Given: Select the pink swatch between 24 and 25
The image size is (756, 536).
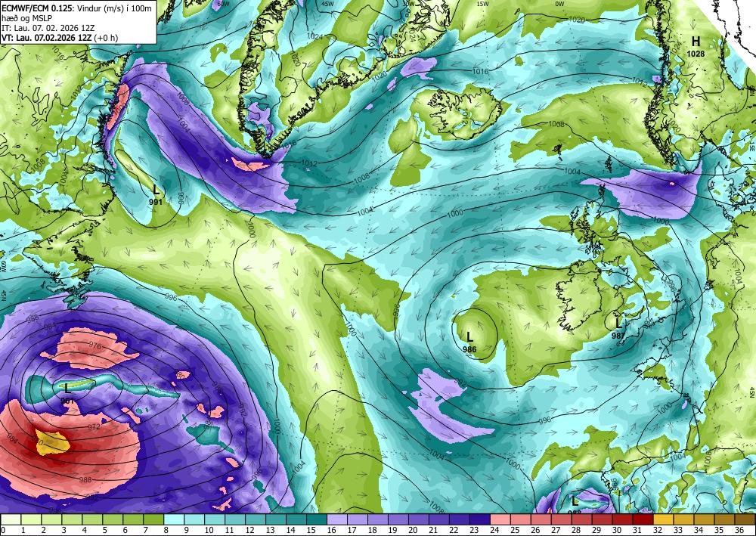Looking at the screenshot, I should pos(500,519).
